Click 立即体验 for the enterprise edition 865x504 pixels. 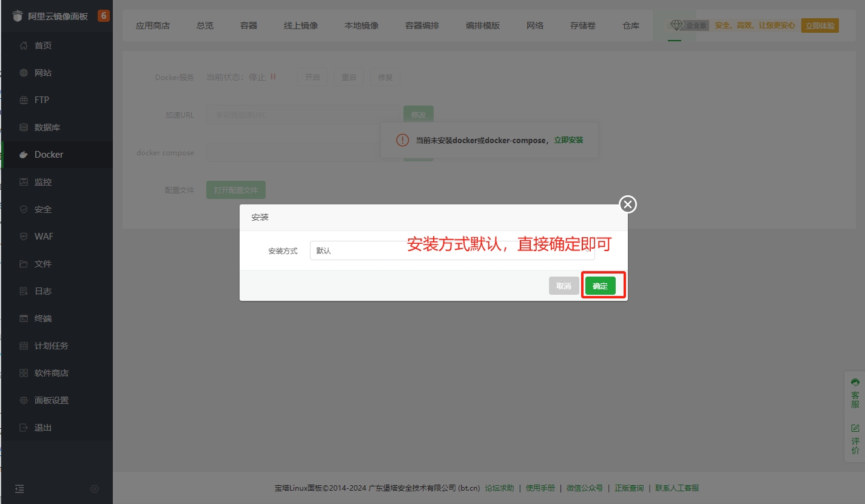(x=820, y=25)
